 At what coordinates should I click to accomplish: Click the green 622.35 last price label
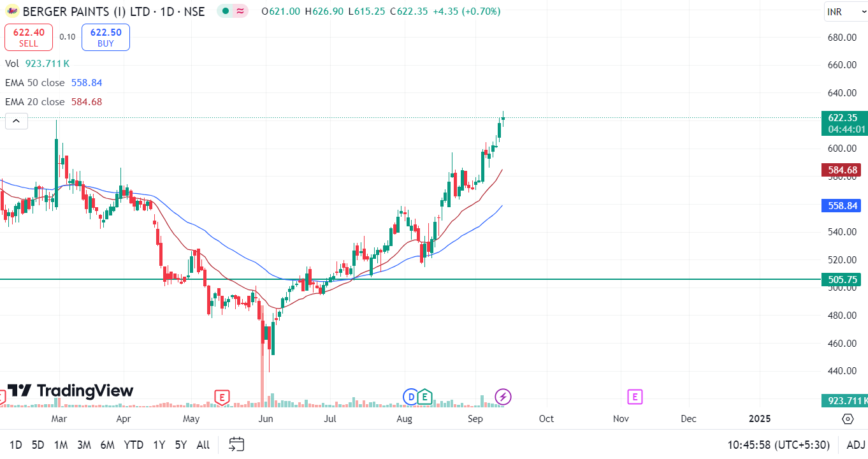pos(842,117)
